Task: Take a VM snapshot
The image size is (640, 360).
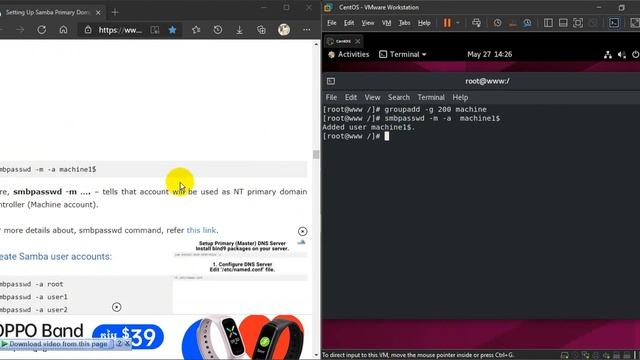Action: 498,23
